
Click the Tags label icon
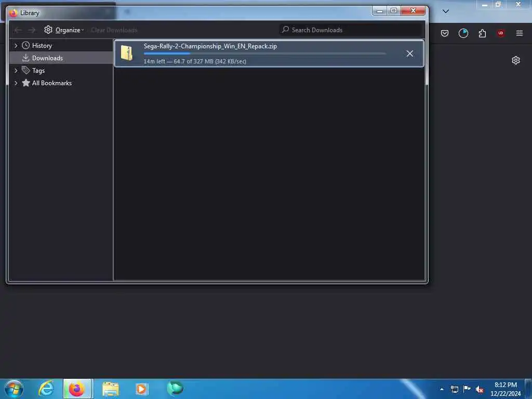point(26,70)
